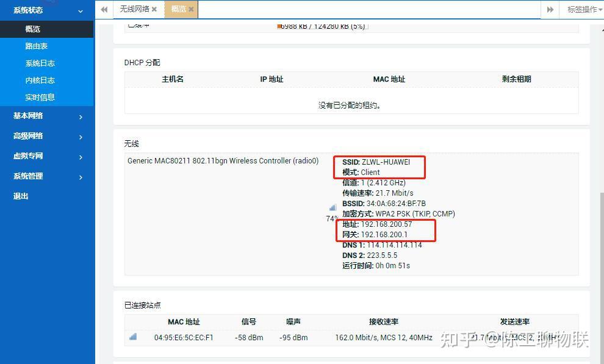The image size is (604, 364).
Task: Close the 概览 tab
Action: 191,9
